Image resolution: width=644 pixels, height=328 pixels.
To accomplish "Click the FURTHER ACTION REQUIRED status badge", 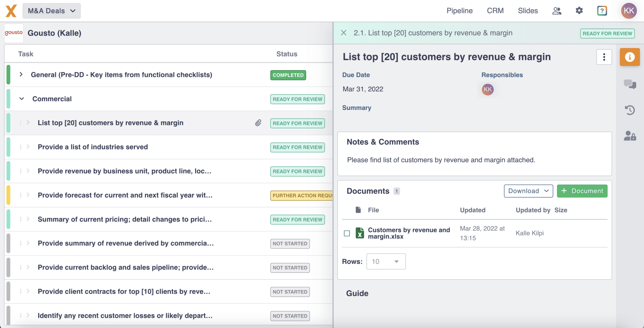I will pyautogui.click(x=302, y=195).
